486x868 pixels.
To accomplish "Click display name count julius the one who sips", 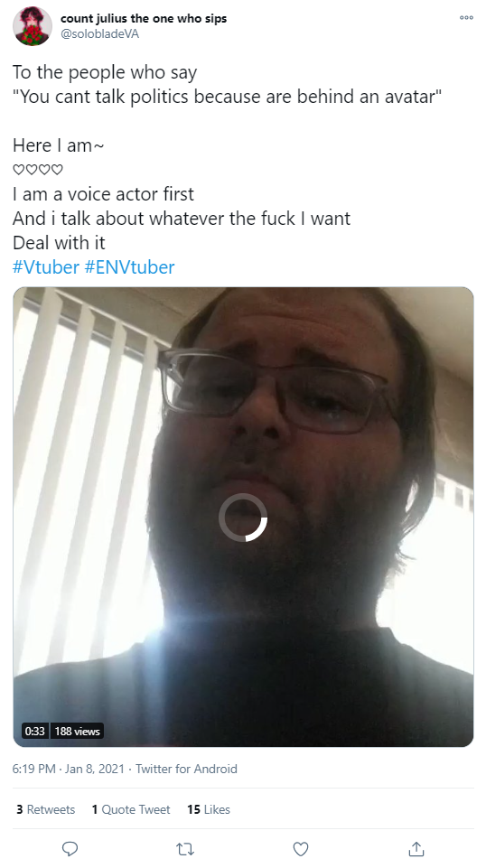I will pos(144,18).
